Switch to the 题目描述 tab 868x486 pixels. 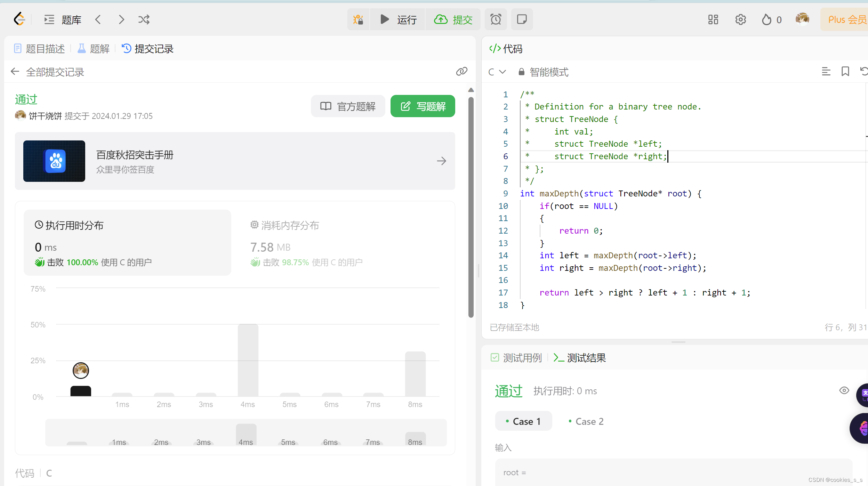pos(40,49)
